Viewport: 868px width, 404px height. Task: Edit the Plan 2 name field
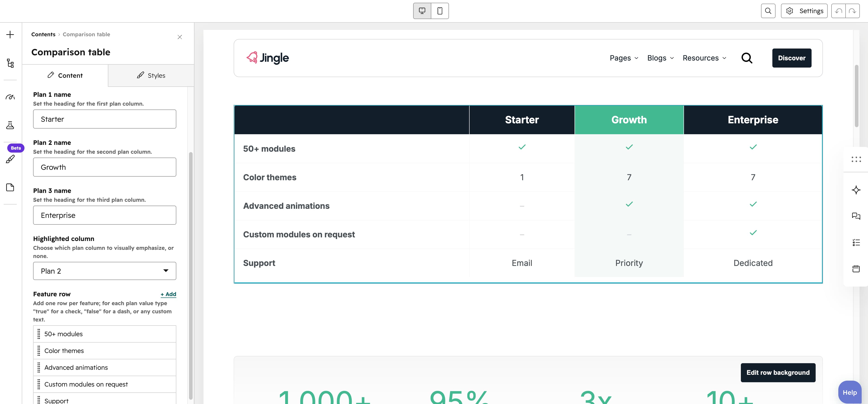[x=104, y=167]
